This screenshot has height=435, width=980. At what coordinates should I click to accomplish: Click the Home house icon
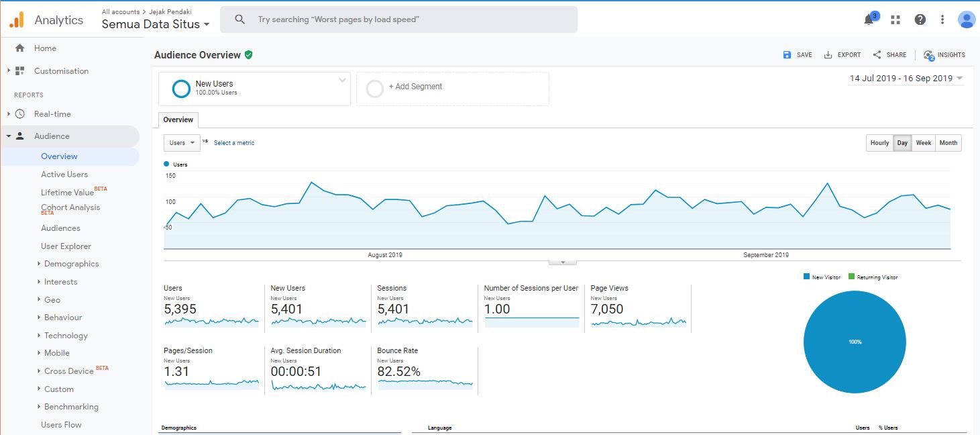[x=19, y=48]
